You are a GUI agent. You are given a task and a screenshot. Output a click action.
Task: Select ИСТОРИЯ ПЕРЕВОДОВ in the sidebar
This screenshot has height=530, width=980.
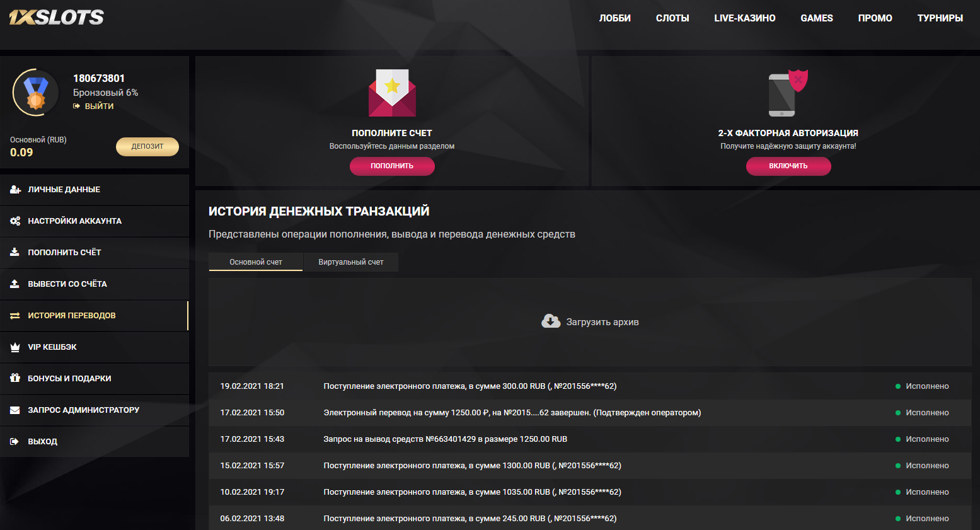pyautogui.click(x=95, y=316)
